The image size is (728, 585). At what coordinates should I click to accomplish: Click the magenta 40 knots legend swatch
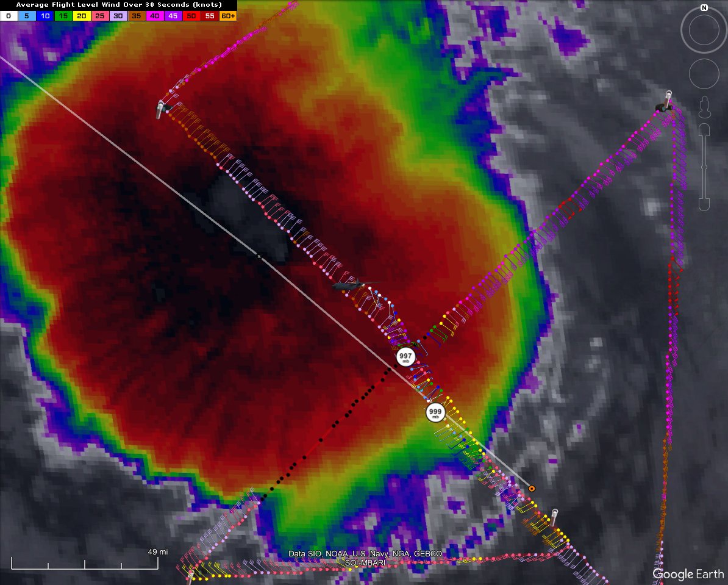point(155,16)
